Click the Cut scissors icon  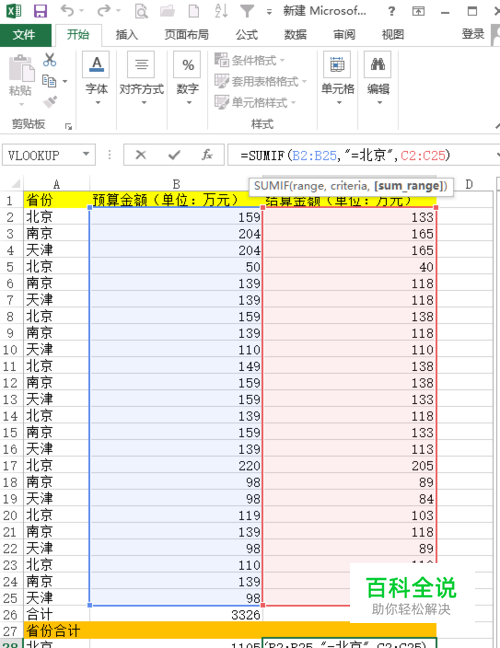(50, 60)
